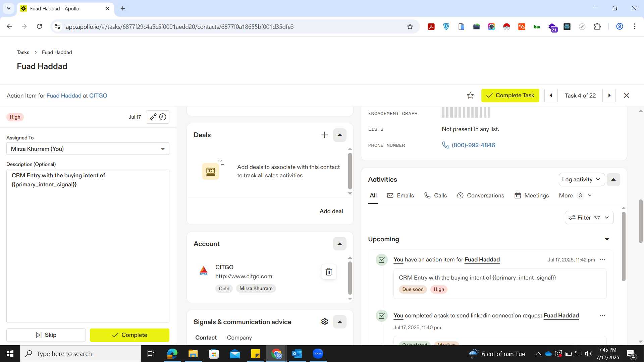Image resolution: width=644 pixels, height=362 pixels.
Task: Edit task with pencil icon
Action: click(153, 117)
